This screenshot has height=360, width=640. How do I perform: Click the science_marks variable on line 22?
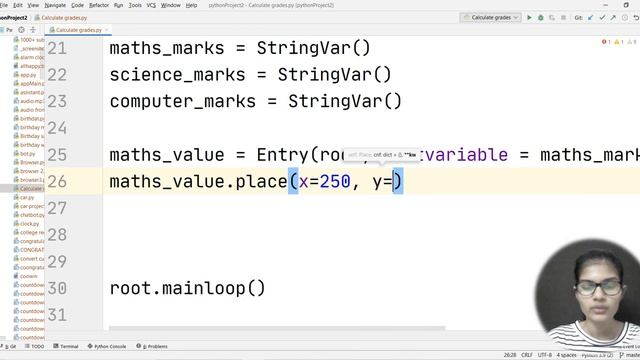177,75
